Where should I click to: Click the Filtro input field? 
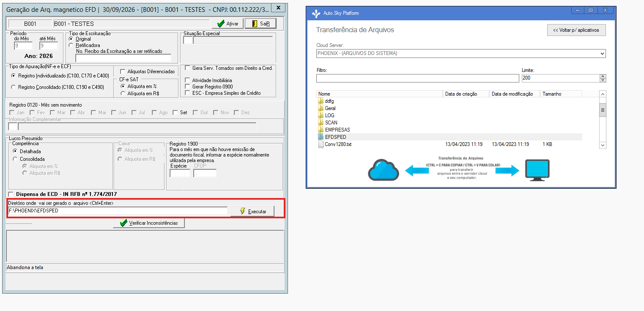click(x=417, y=78)
